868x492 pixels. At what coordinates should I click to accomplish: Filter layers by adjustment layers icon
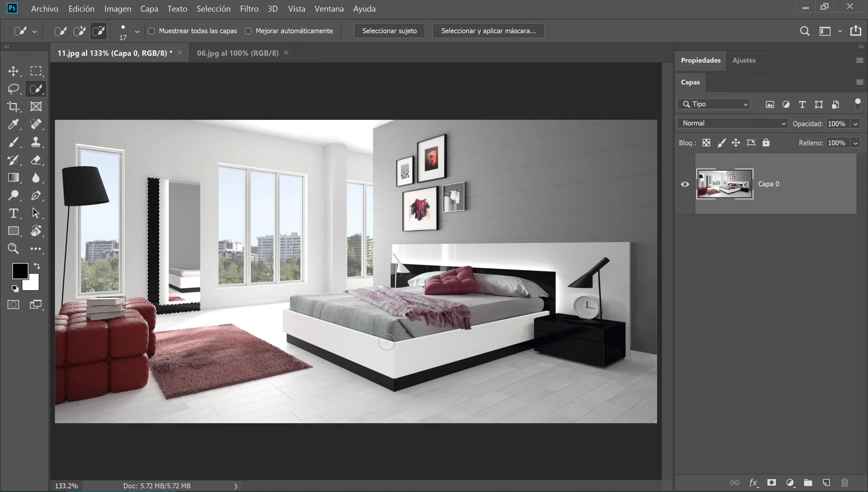(786, 104)
